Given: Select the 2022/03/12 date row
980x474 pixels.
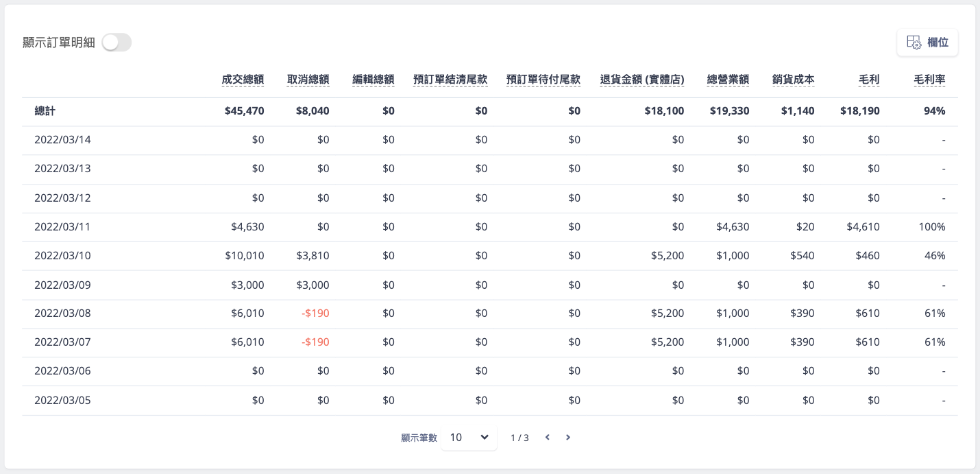Looking at the screenshot, I should click(x=490, y=198).
